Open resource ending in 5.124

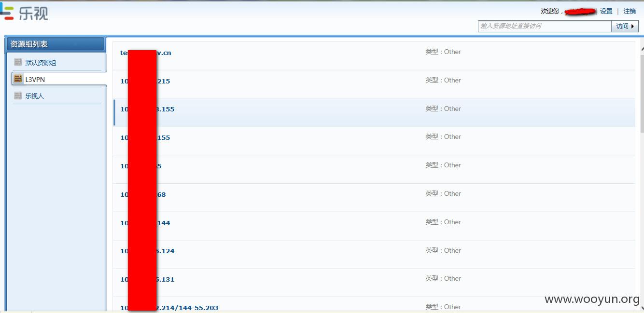[x=147, y=251]
